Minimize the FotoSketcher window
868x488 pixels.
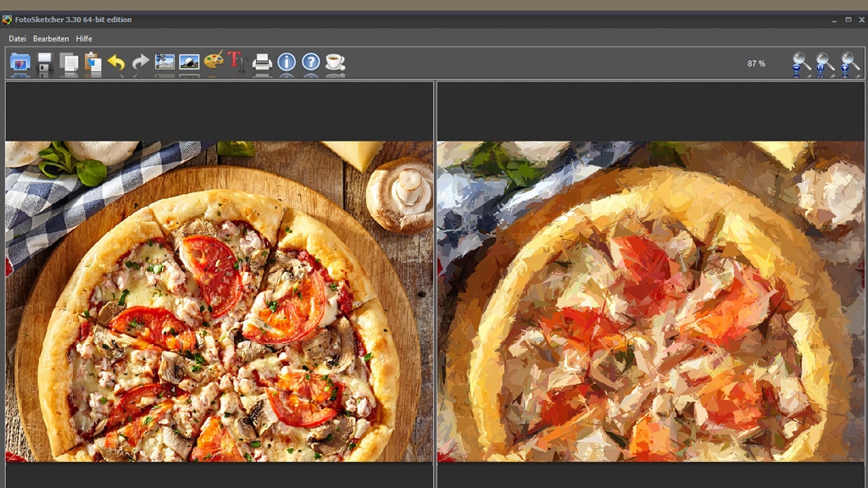point(834,20)
